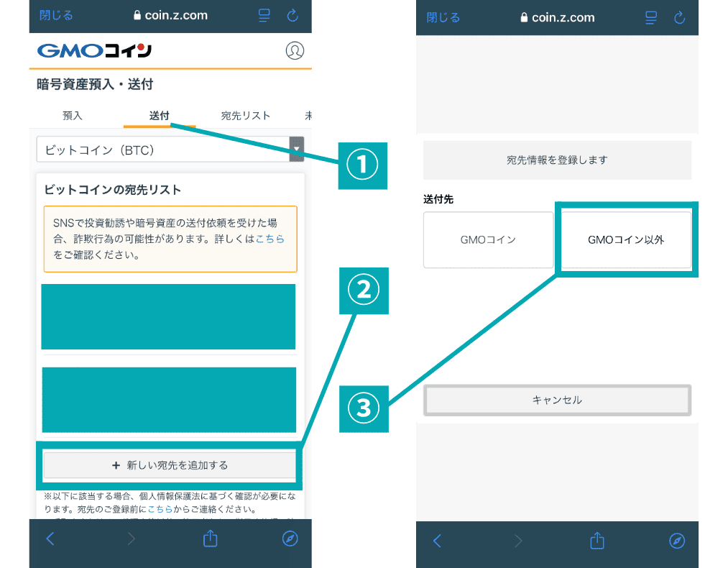Click the GMOコイン logo
The width and height of the screenshot is (728, 568).
point(94,50)
